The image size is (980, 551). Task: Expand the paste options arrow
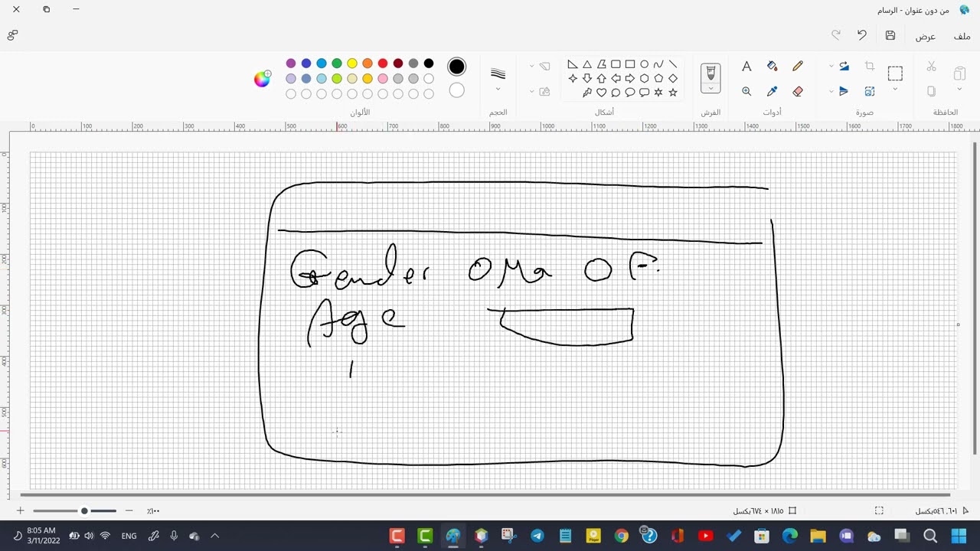tap(959, 90)
